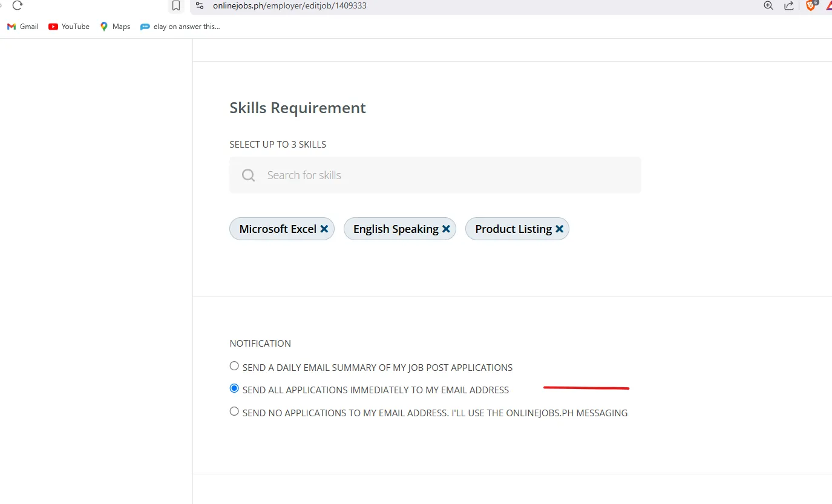Reload the page with the refresh icon
The height and width of the screenshot is (504, 832).
[x=17, y=5]
